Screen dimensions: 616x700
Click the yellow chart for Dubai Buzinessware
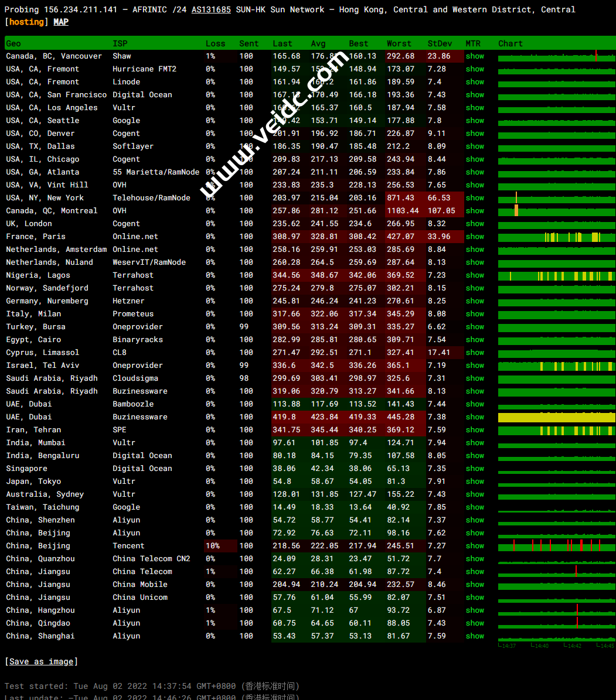click(x=557, y=418)
